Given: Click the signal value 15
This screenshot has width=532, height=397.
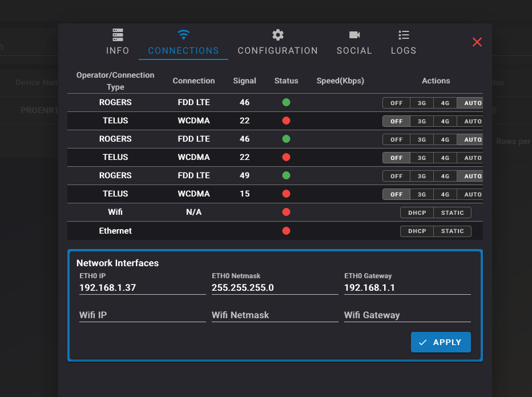Looking at the screenshot, I should point(245,194).
